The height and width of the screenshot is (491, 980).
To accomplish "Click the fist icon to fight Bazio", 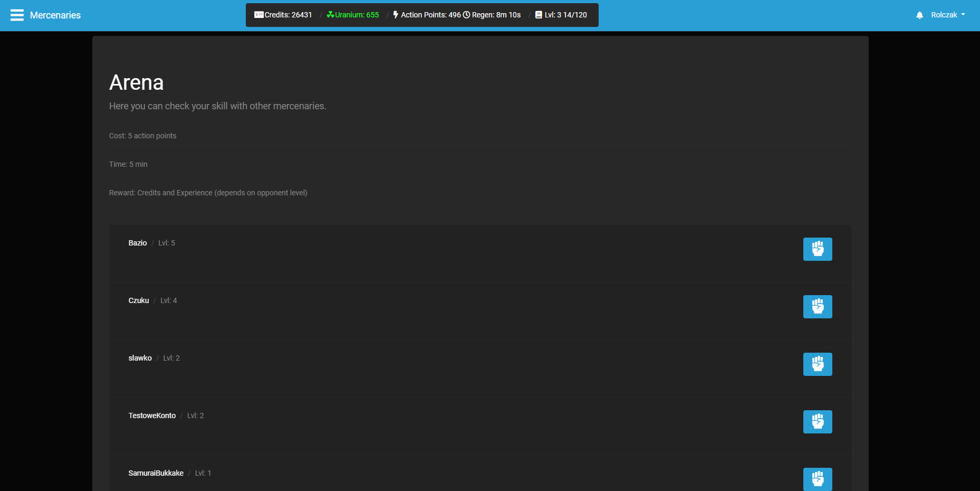I will pyautogui.click(x=818, y=249).
